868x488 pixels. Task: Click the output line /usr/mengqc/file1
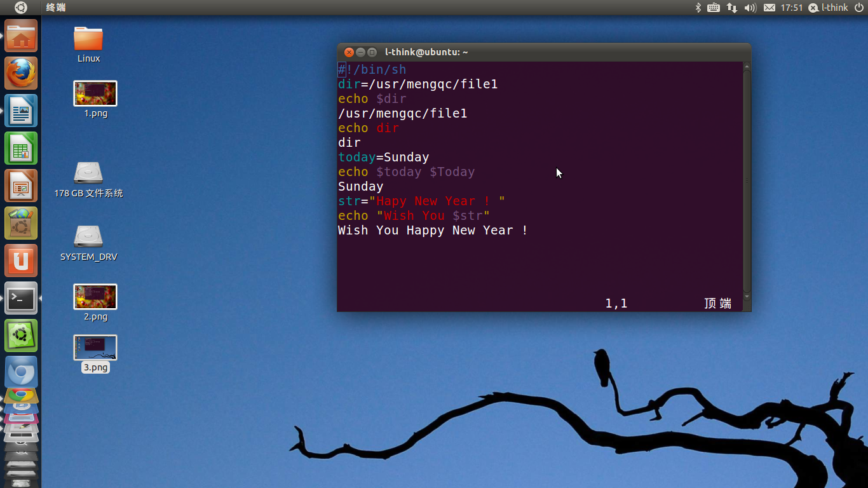(x=402, y=113)
